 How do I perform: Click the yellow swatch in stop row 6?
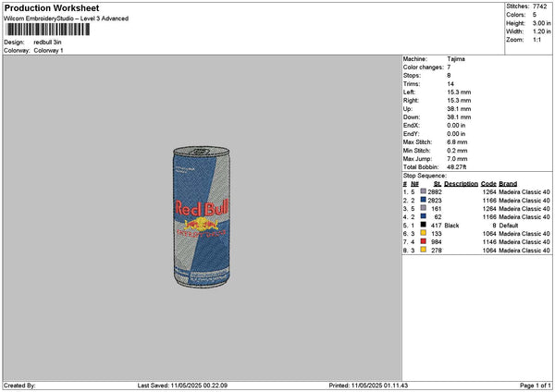(423, 233)
